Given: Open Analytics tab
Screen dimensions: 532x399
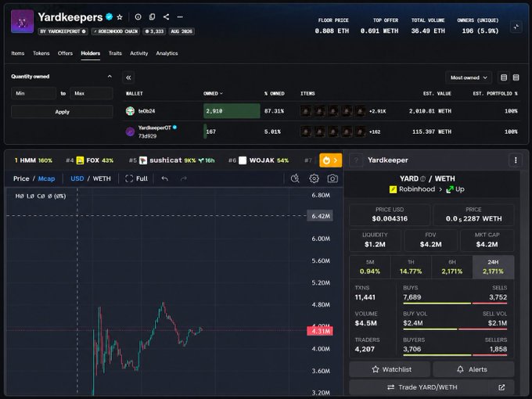Looking at the screenshot, I should pos(167,53).
